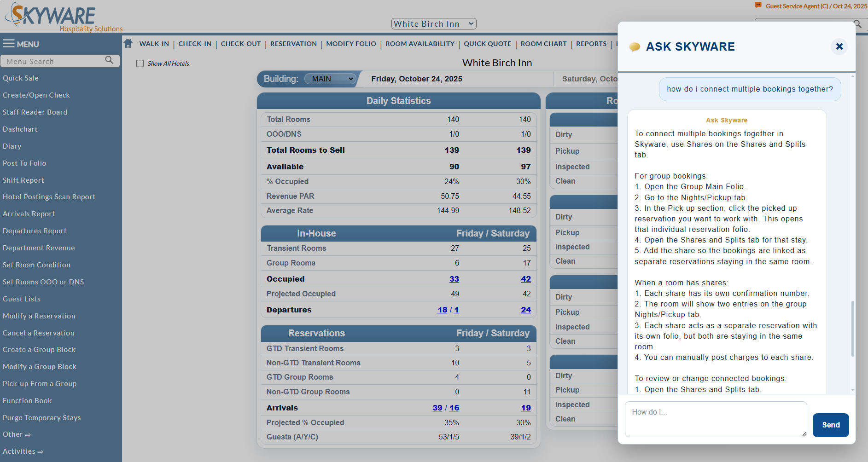Click the chat panel vertical scrollbar
The width and height of the screenshot is (868, 462).
tap(853, 329)
